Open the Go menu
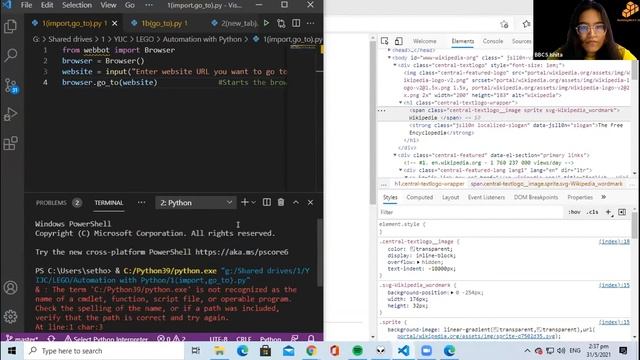Image resolution: width=640 pixels, height=360 pixels. click(x=130, y=5)
